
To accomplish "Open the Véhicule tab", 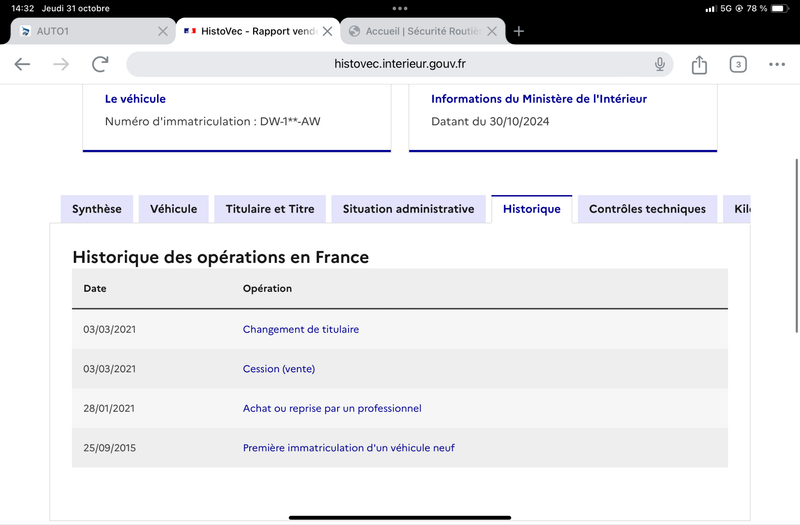I will pos(173,209).
